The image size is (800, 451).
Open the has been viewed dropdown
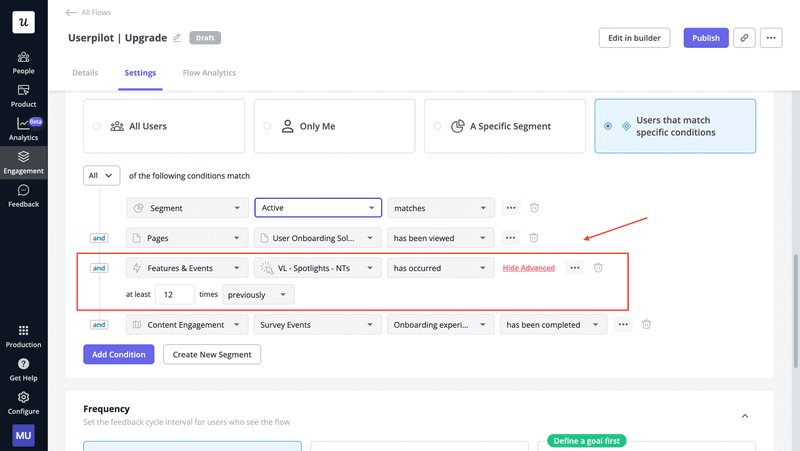(x=441, y=238)
